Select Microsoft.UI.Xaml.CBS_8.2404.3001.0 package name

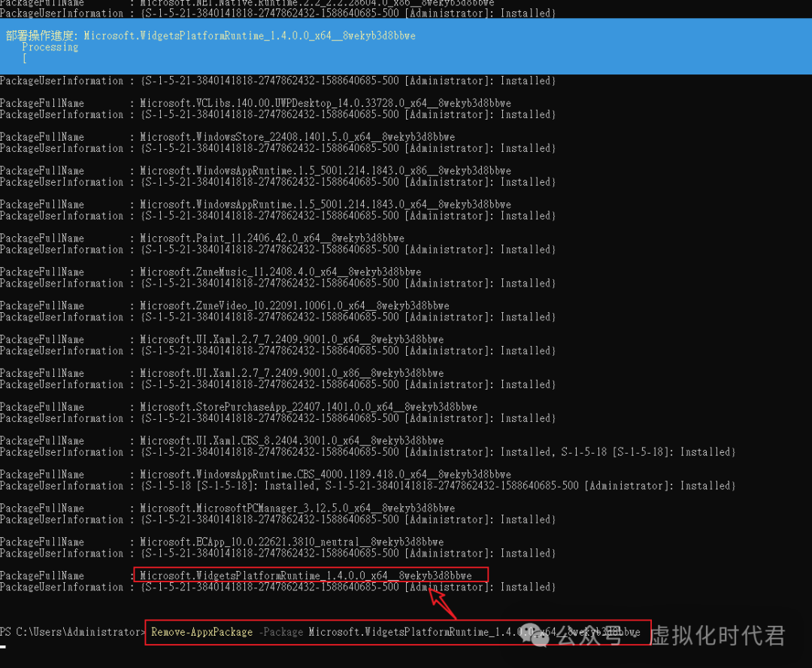pos(292,441)
